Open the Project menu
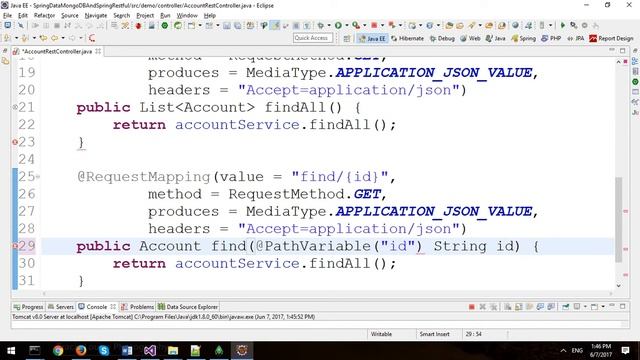The height and width of the screenshot is (360, 640). coord(145,16)
